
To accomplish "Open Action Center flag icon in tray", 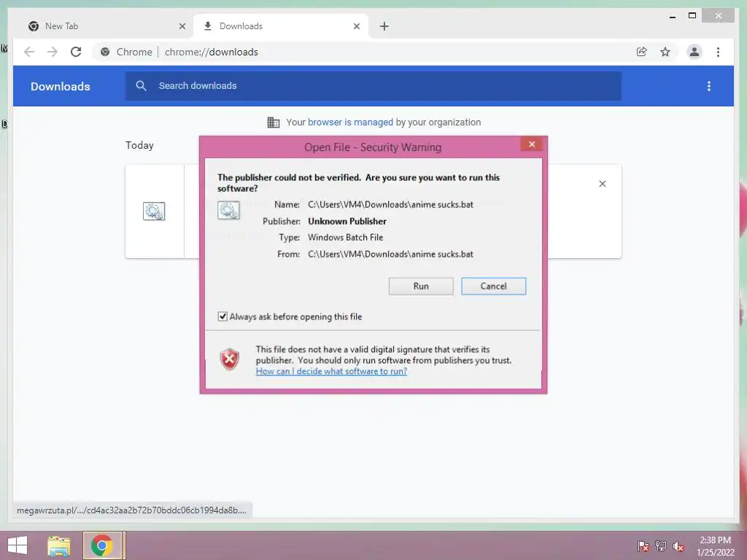I will point(643,545).
